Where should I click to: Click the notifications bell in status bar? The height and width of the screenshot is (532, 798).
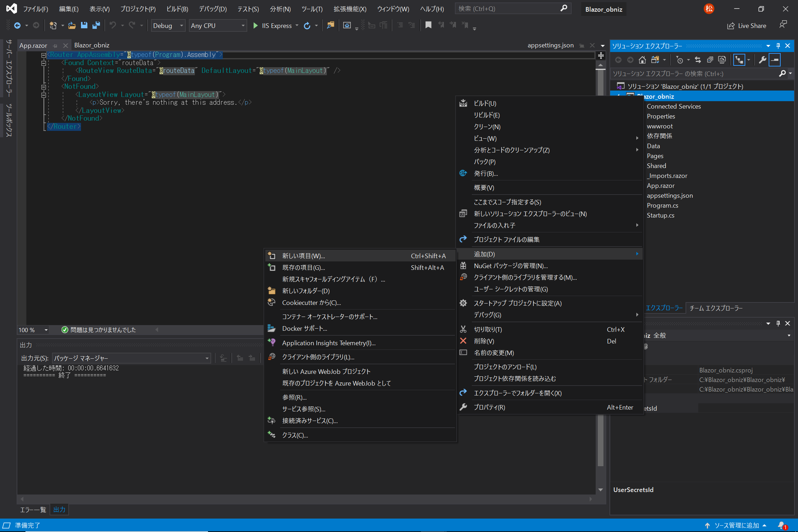click(x=782, y=525)
